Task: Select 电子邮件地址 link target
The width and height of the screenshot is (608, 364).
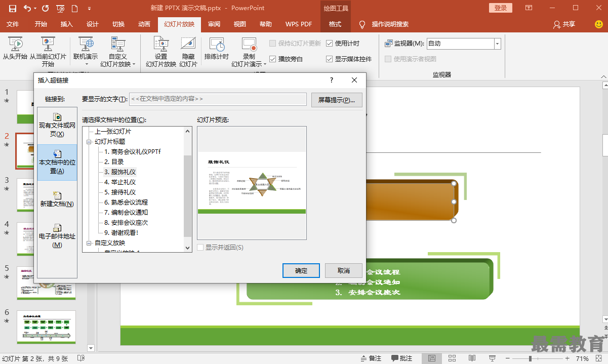Action: (57, 236)
